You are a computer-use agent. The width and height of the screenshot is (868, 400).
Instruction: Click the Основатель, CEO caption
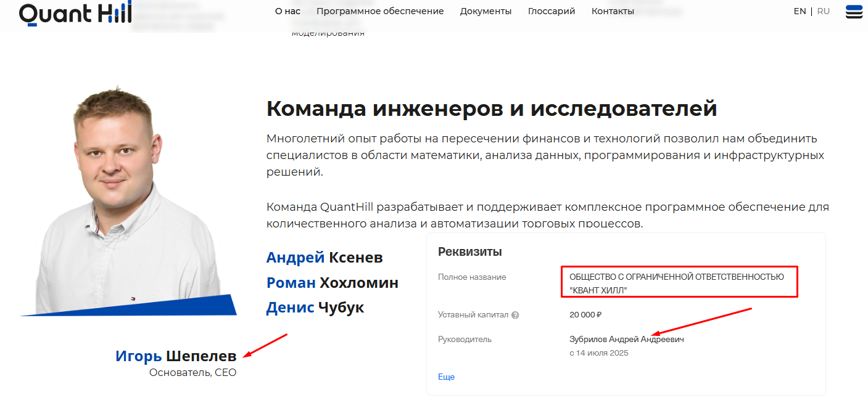click(x=193, y=372)
